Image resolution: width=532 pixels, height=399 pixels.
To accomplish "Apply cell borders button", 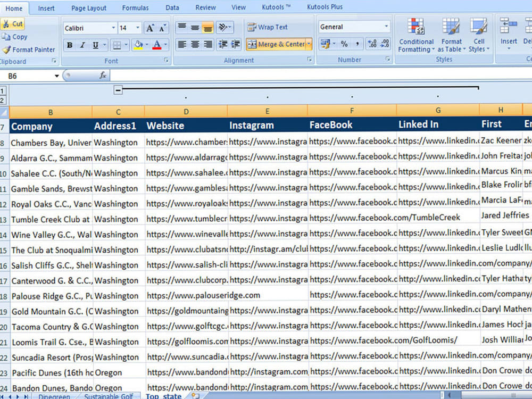I will 117,45.
